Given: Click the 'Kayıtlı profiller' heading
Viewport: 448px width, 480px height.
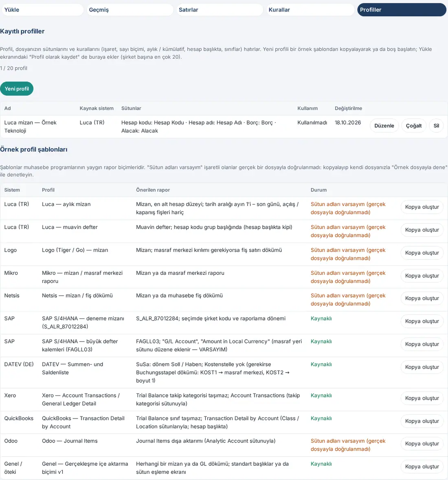Looking at the screenshot, I should pyautogui.click(x=22, y=31).
